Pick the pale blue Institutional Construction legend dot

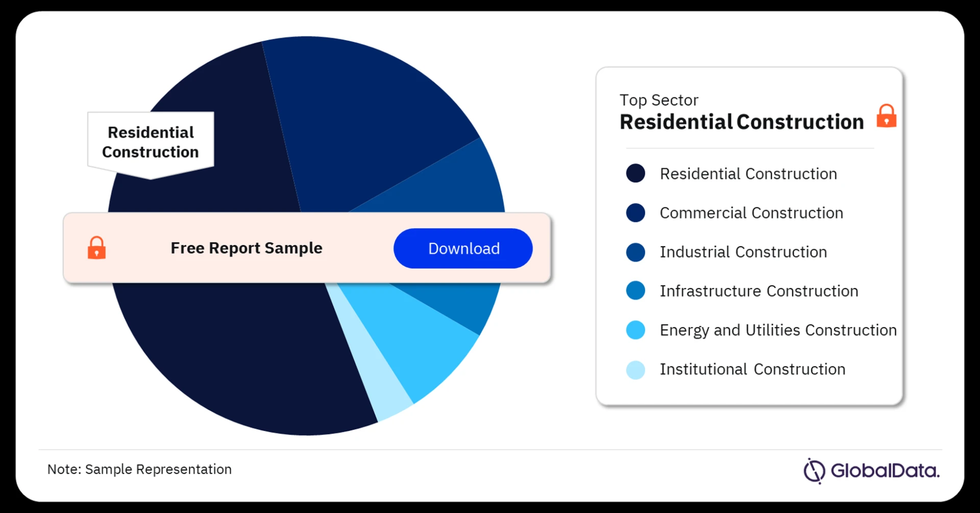635,369
